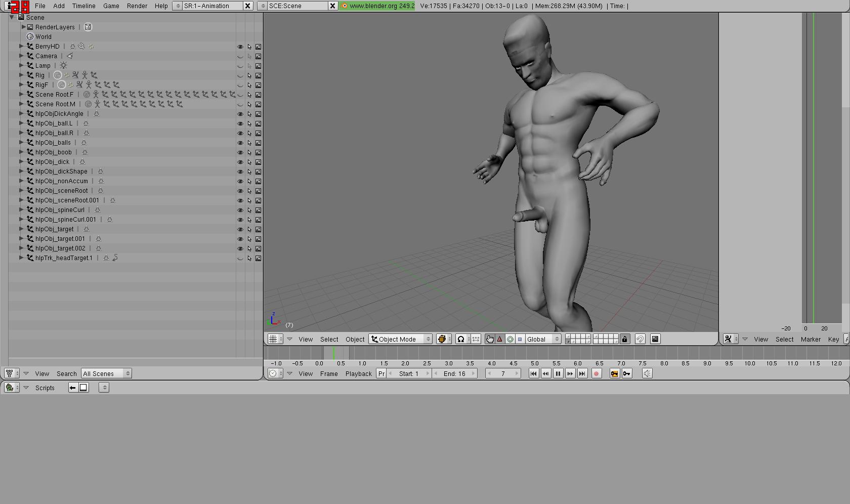Open the Render menu in top bar
This screenshot has height=504, width=850.
[x=137, y=6]
